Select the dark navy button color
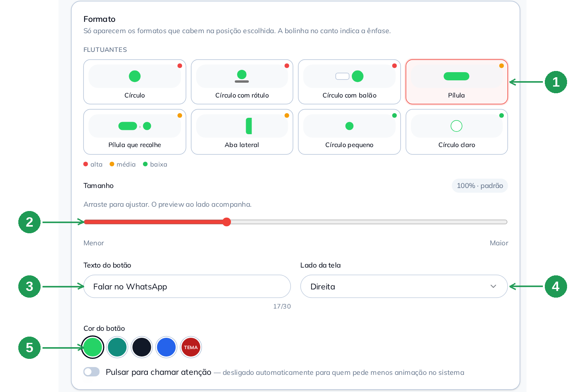The width and height of the screenshot is (585, 392). (x=142, y=347)
